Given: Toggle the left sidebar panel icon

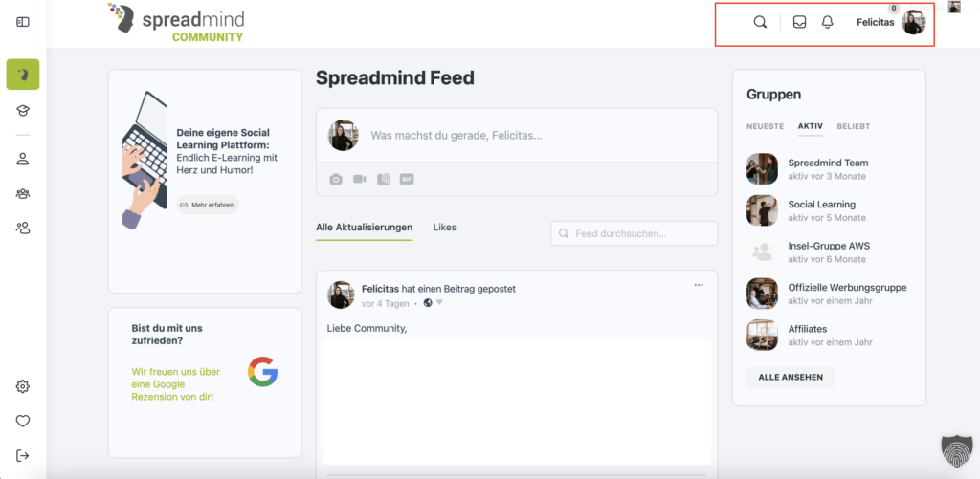Looking at the screenshot, I should pyautogui.click(x=23, y=22).
